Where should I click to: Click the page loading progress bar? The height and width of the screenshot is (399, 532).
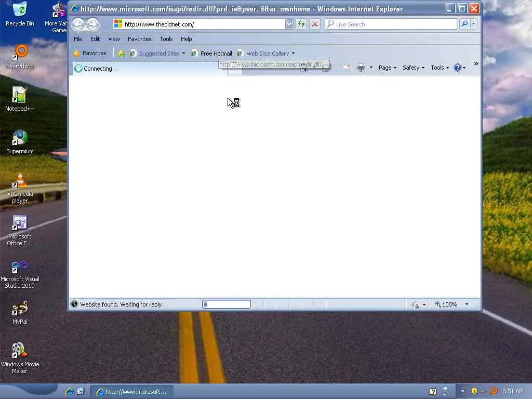point(227,304)
